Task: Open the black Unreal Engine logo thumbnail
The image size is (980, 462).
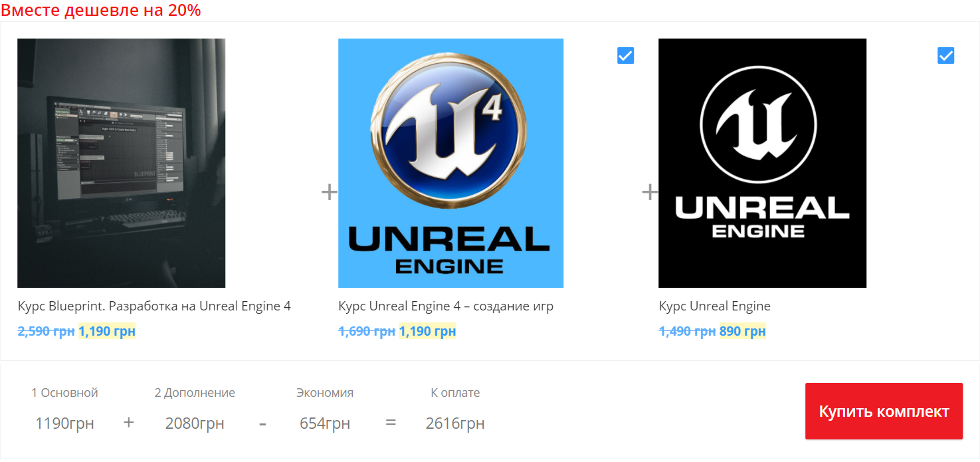Action: (762, 163)
